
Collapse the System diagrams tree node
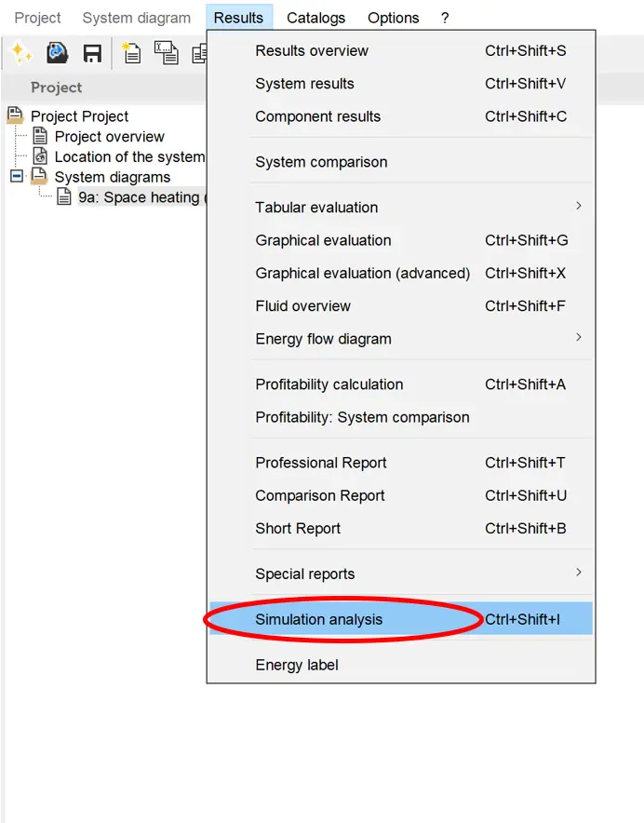point(16,176)
